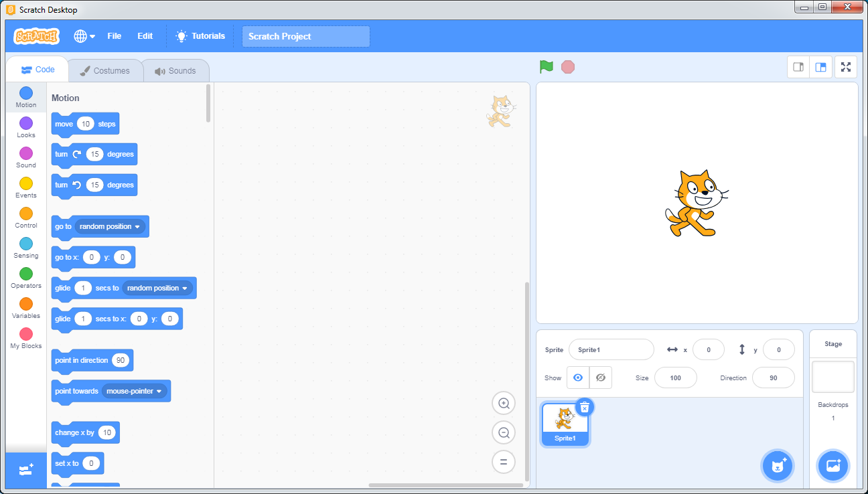Switch to the Costumes tab
The height and width of the screenshot is (494, 868).
pyautogui.click(x=104, y=70)
